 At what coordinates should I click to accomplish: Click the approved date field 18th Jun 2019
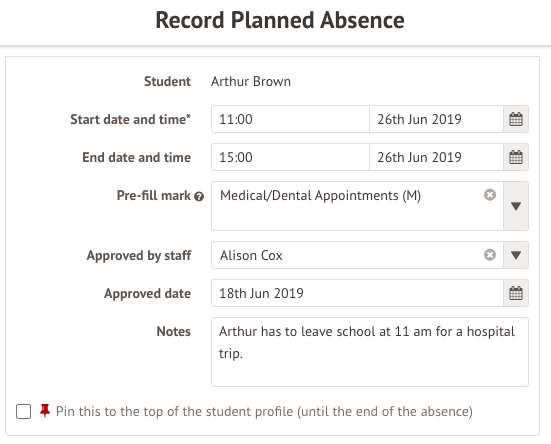(357, 293)
